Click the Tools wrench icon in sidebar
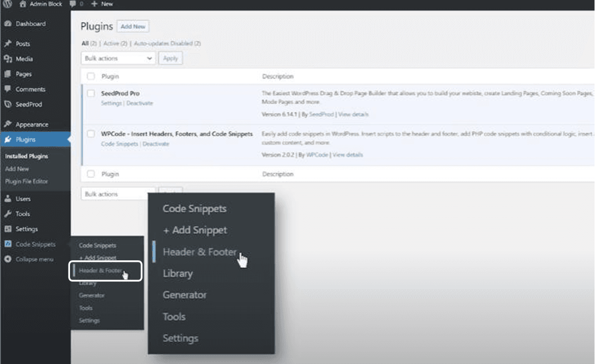The height and width of the screenshot is (364, 595). (8, 214)
